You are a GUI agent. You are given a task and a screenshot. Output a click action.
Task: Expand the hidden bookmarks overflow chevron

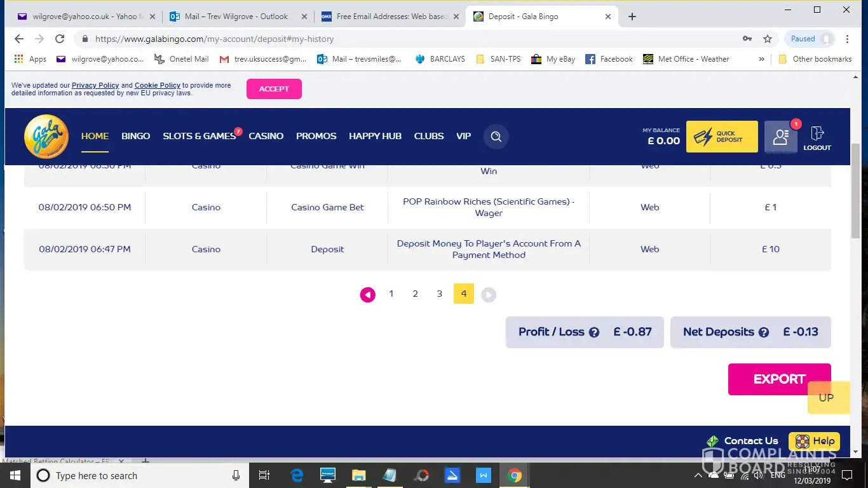click(761, 59)
